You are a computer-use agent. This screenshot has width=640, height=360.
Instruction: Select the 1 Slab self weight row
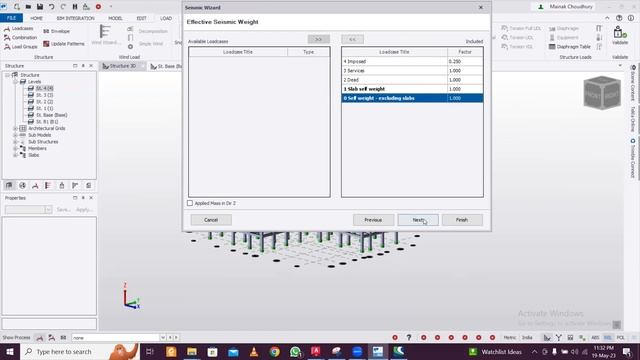point(412,89)
